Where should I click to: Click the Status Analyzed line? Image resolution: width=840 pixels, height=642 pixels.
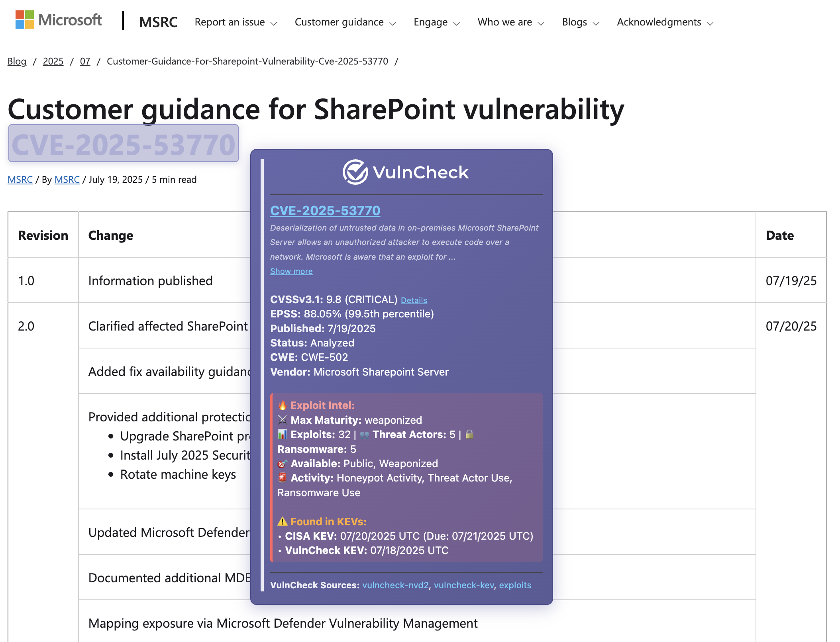pos(312,343)
